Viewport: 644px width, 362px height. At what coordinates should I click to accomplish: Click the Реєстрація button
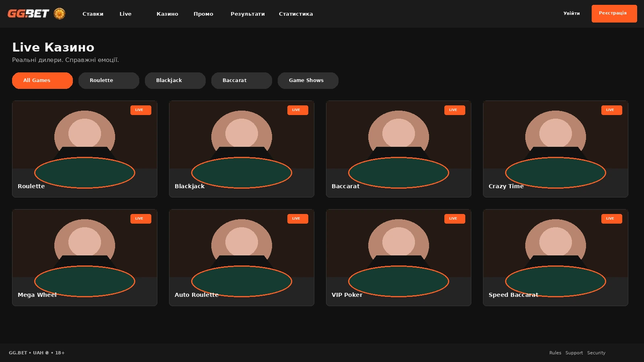point(614,14)
